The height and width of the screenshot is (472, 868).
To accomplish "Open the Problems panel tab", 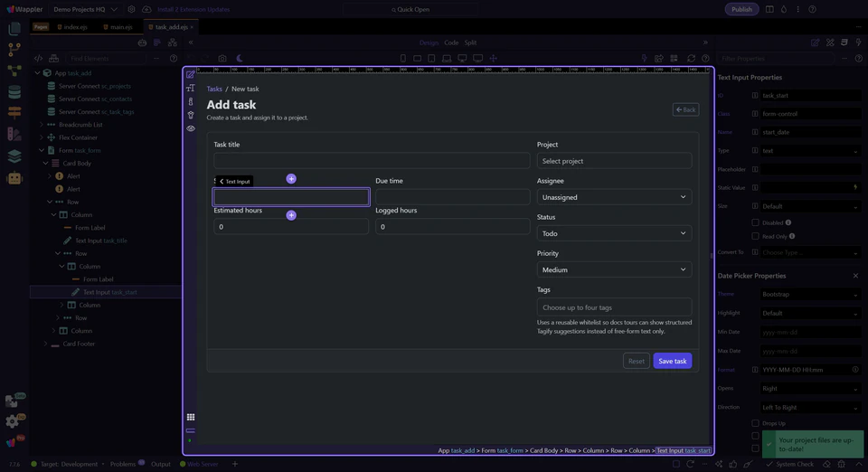I will [x=123, y=464].
